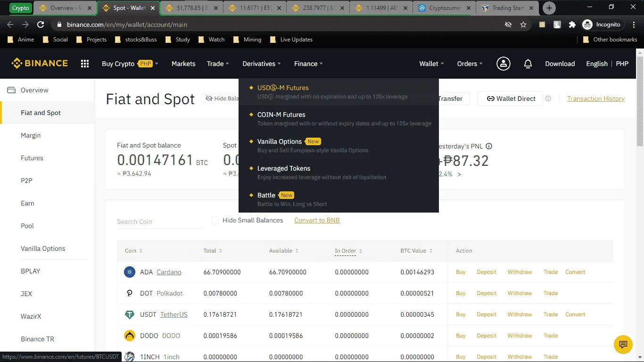Click the Binance logo
Viewport: 644px width, 362px height.
point(40,64)
